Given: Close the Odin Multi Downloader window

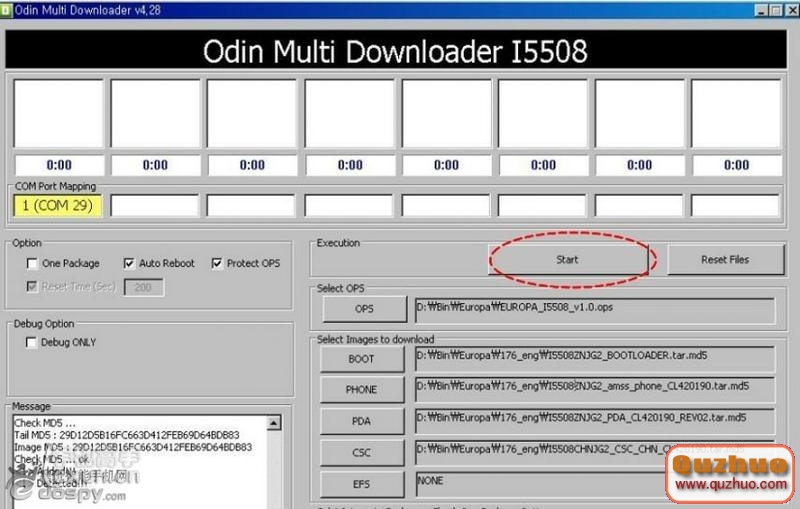Looking at the screenshot, I should [792, 10].
